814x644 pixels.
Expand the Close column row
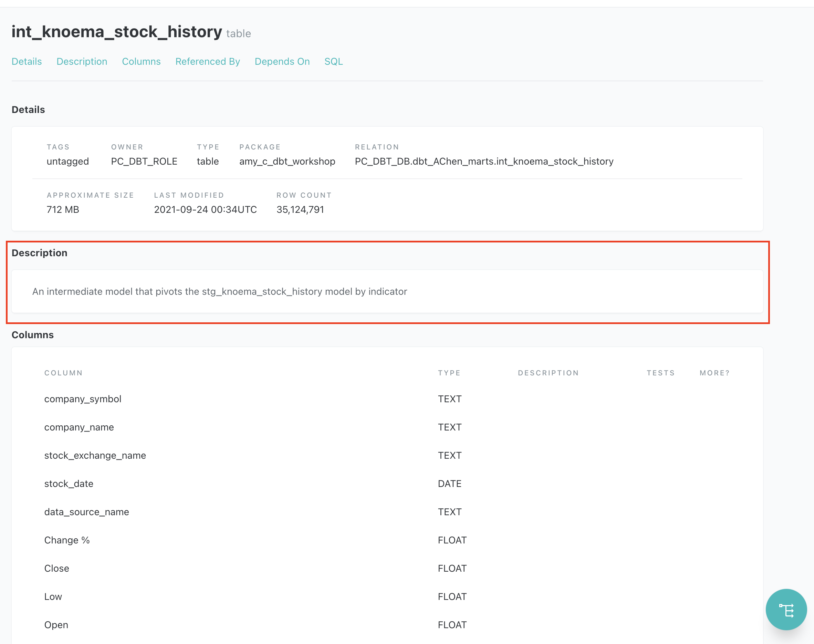[56, 569]
